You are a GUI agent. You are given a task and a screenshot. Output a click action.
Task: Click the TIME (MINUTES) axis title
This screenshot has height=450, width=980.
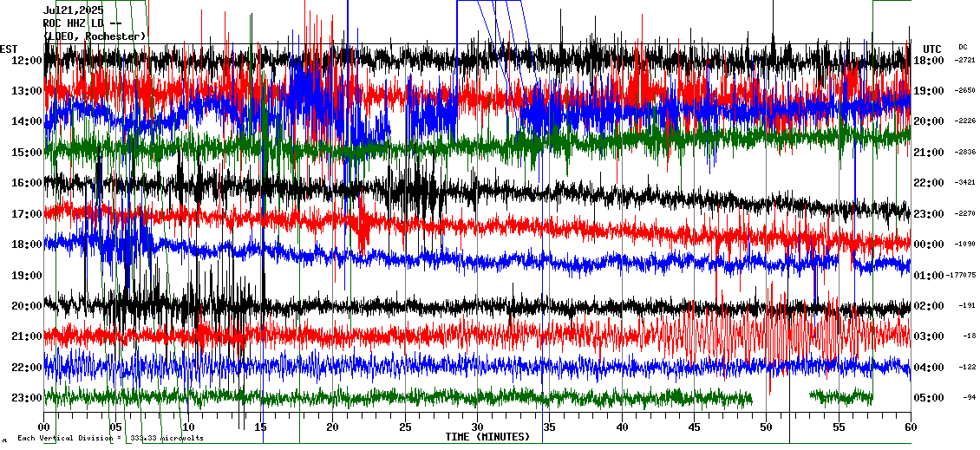[x=487, y=437]
